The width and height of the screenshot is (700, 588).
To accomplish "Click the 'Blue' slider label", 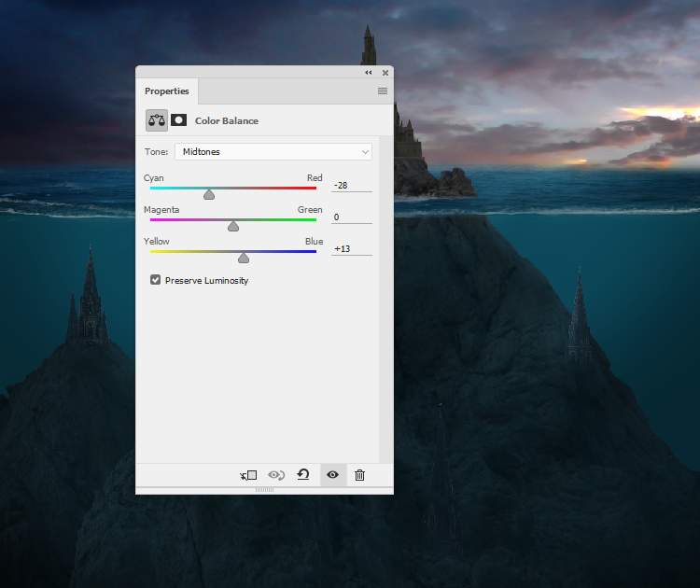I will click(315, 241).
